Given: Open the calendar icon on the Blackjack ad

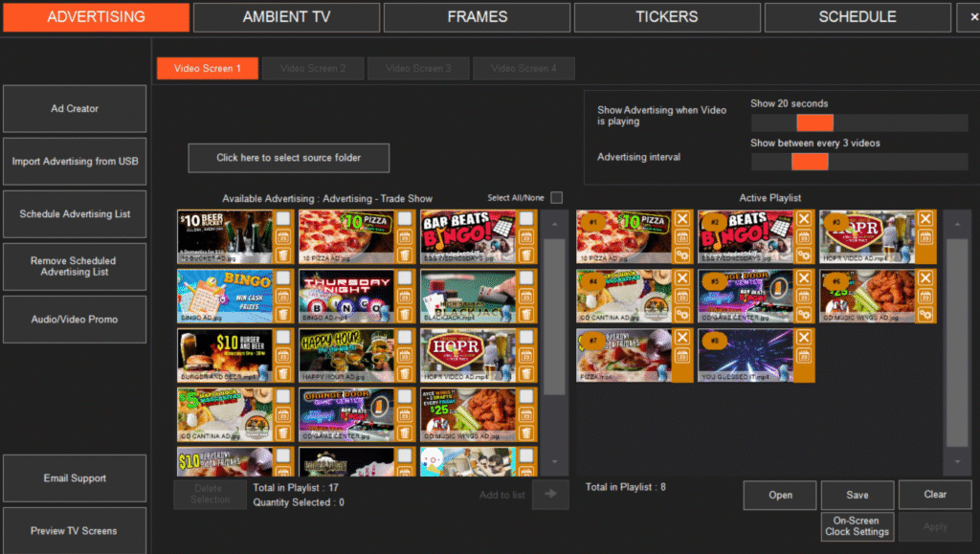Looking at the screenshot, I should tap(526, 297).
